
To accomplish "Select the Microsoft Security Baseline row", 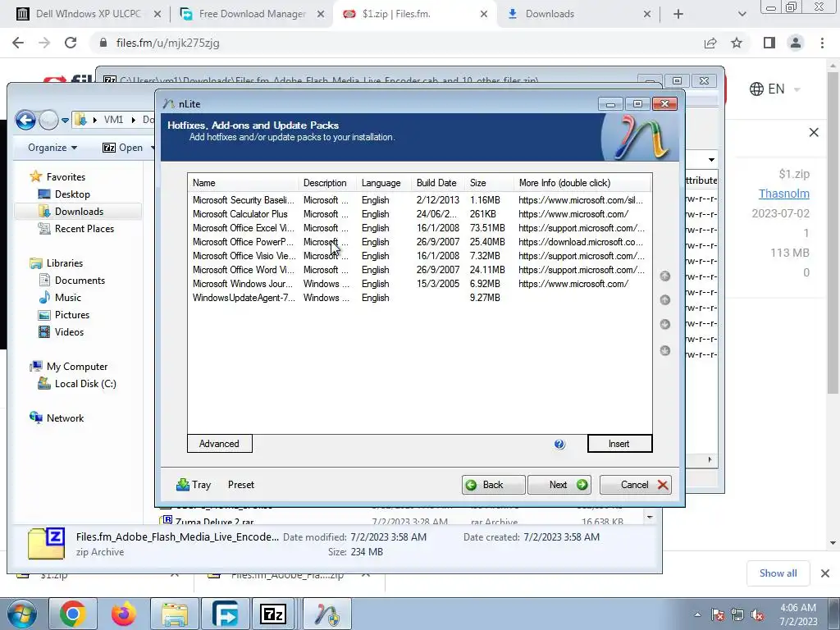I will 419,200.
